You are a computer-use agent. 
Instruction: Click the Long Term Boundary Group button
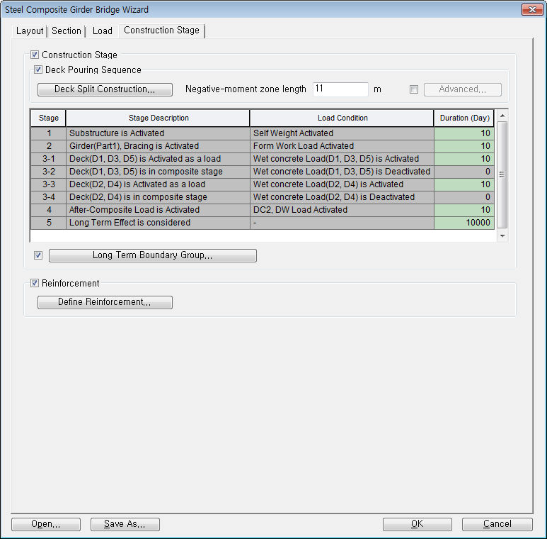pyautogui.click(x=152, y=255)
